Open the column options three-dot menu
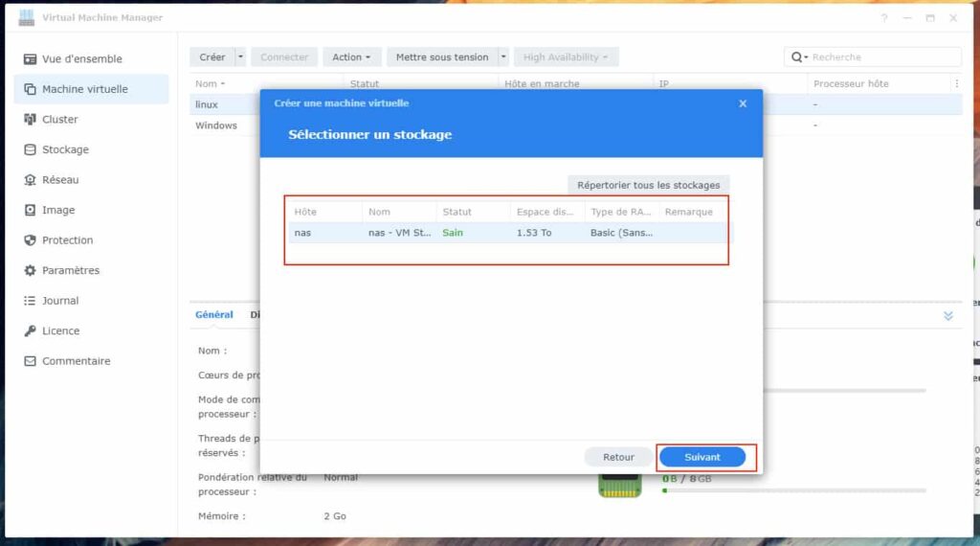 [x=956, y=83]
